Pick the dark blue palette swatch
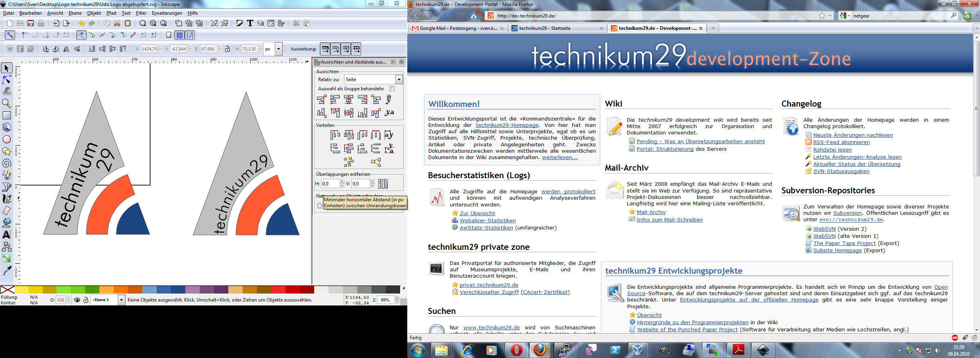The image size is (980, 358). (178, 290)
